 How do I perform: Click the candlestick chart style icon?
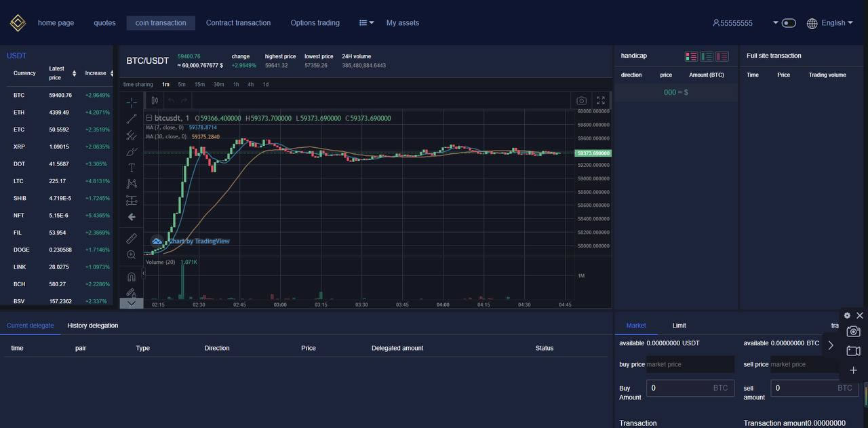(x=155, y=100)
